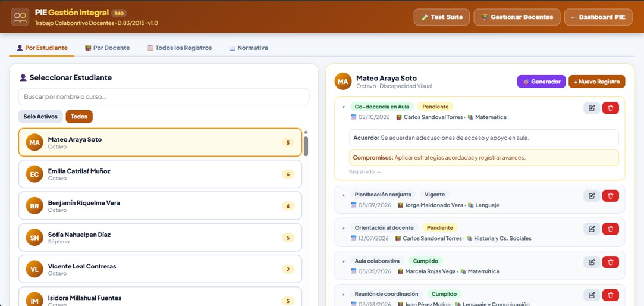Click the 360 badge in the header
This screenshot has width=644, height=306.
pos(119,13)
